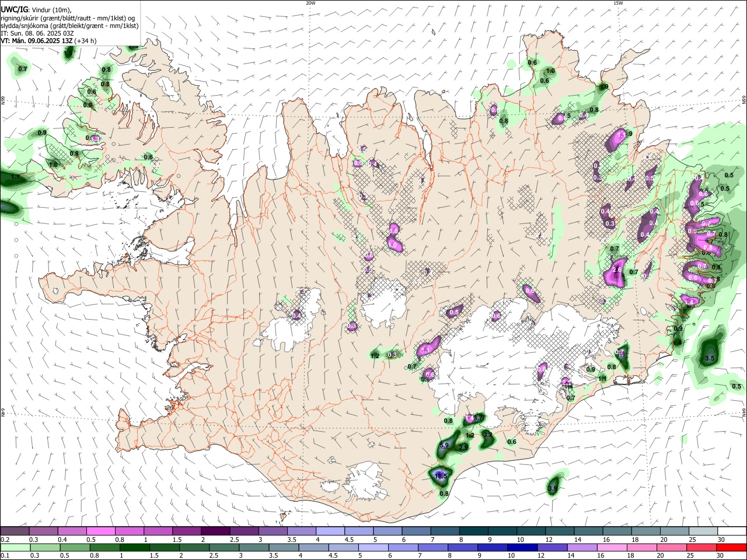This screenshot has height=560, width=747.
Task: Click the 'slydda/snjókoma (grátt/bleikt/grænt' description line
Action: point(69,26)
